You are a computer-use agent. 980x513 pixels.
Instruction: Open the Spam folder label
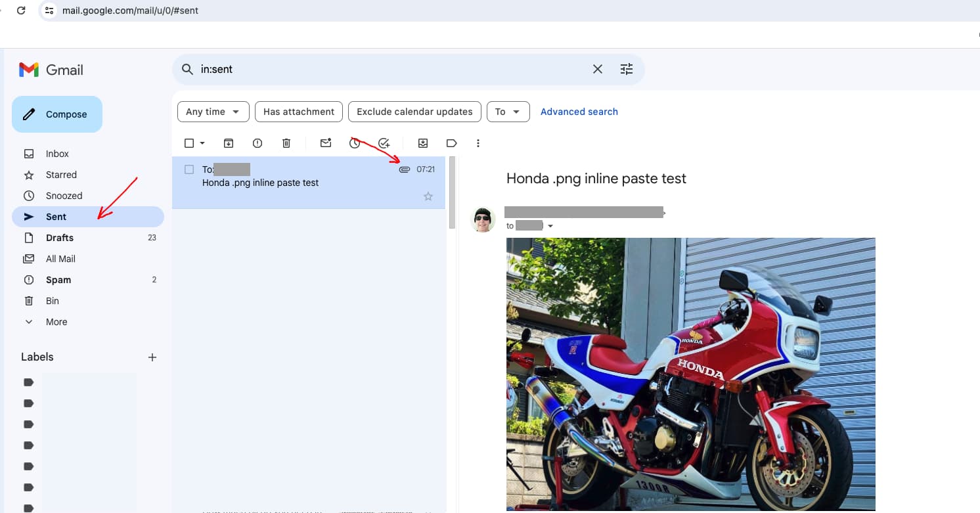click(x=58, y=280)
